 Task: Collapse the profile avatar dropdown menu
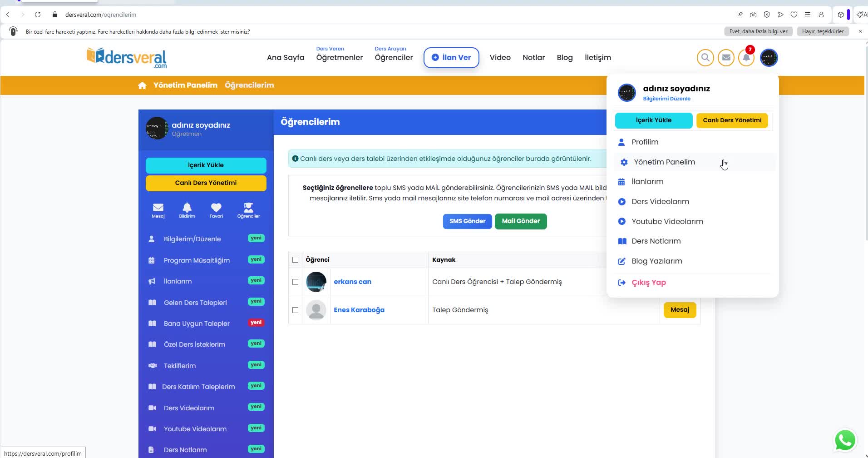pyautogui.click(x=769, y=58)
